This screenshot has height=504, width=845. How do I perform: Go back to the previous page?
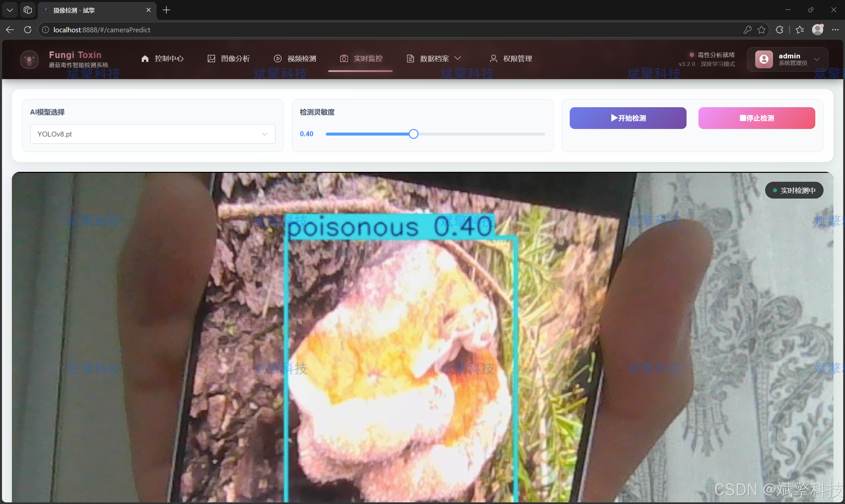click(x=10, y=30)
